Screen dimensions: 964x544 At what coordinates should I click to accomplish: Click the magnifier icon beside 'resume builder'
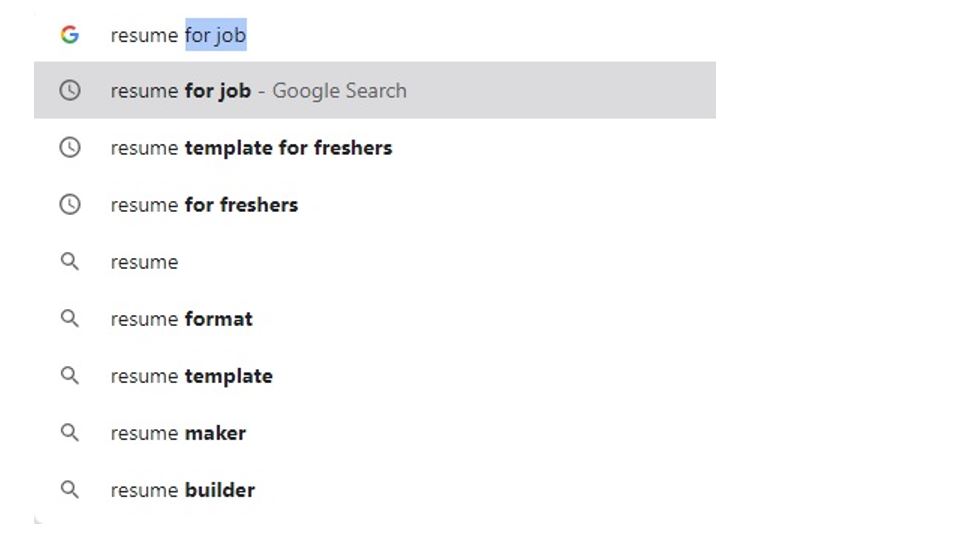point(69,490)
